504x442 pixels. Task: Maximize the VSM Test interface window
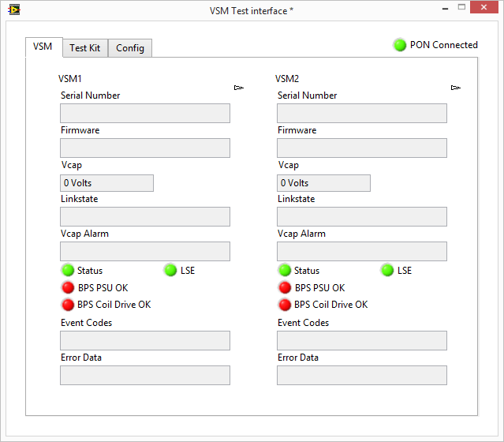tap(461, 7)
